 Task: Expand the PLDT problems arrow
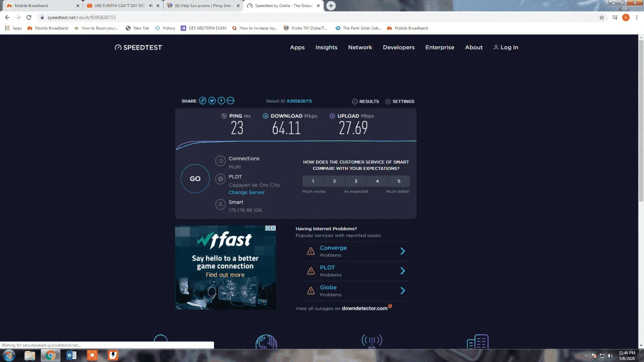click(x=403, y=271)
